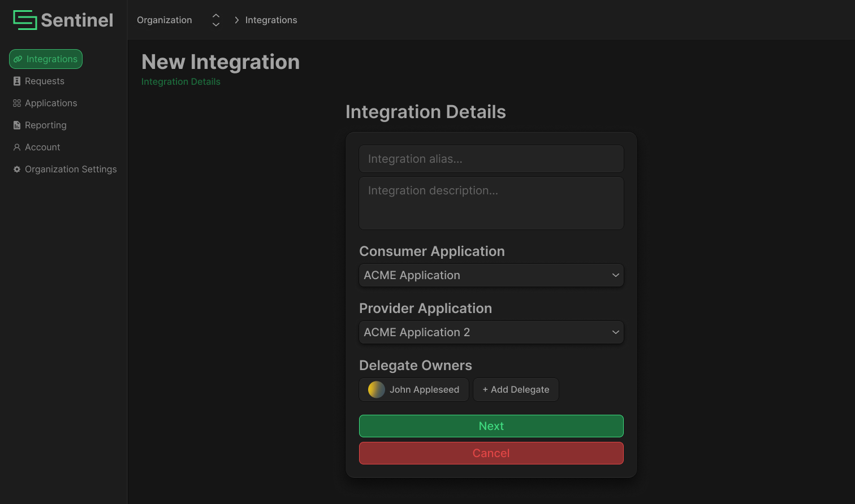Image resolution: width=855 pixels, height=504 pixels.
Task: Open Account in the sidebar
Action: (x=37, y=147)
